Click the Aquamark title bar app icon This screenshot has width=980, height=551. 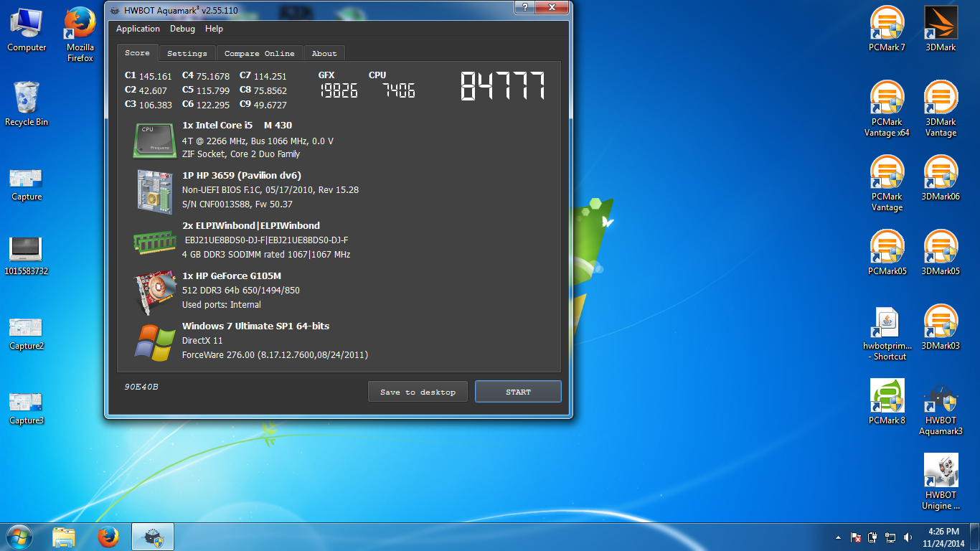click(x=115, y=10)
